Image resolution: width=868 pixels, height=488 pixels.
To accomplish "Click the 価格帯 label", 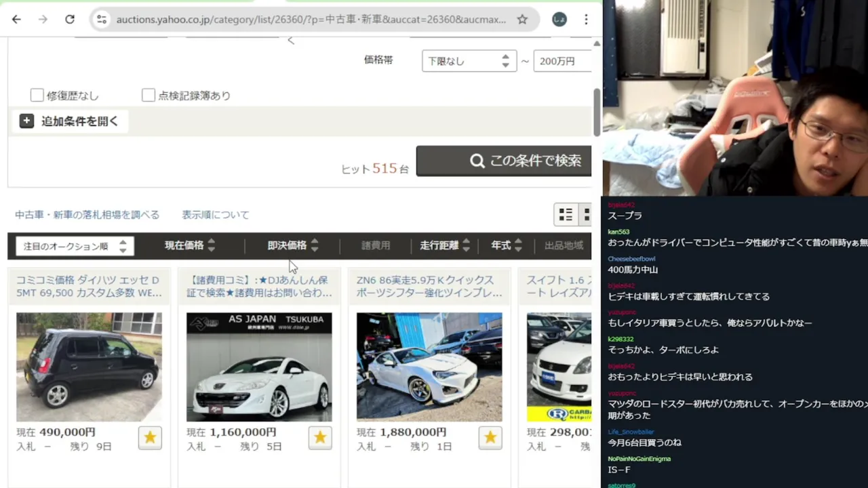I will (378, 60).
